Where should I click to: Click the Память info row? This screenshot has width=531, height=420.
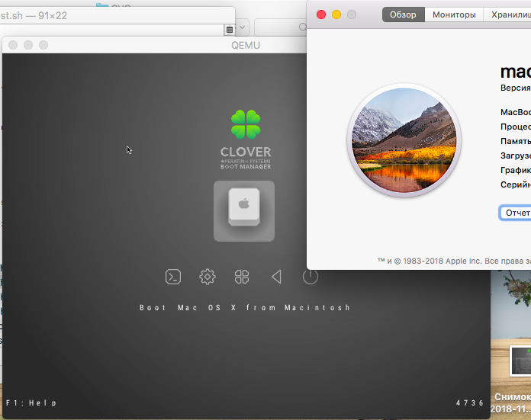tap(516, 141)
